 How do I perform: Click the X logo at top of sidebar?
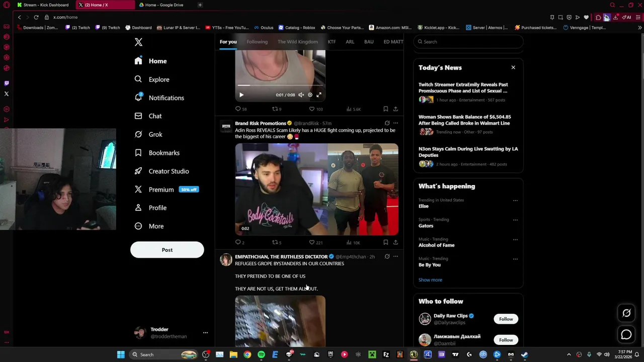click(138, 42)
